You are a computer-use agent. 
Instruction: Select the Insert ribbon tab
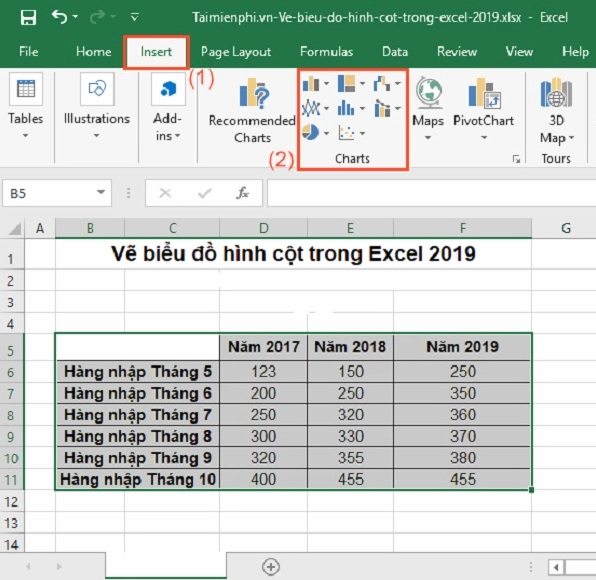(156, 52)
